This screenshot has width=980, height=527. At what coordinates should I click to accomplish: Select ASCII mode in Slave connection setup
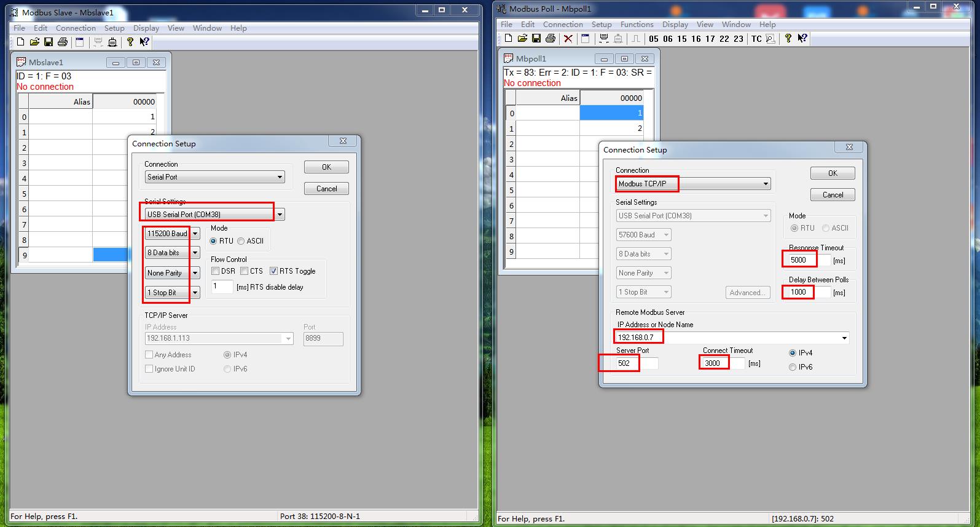(241, 241)
